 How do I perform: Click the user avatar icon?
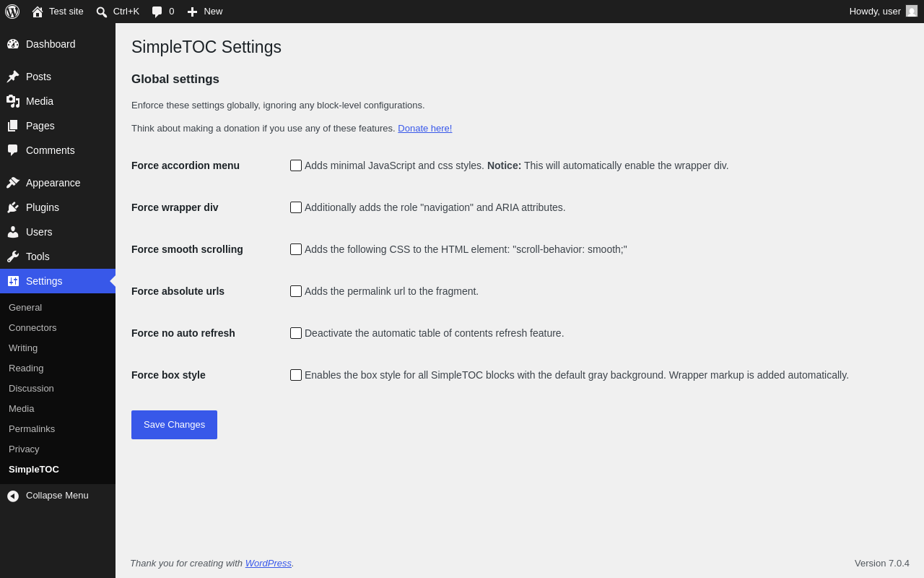click(x=912, y=11)
